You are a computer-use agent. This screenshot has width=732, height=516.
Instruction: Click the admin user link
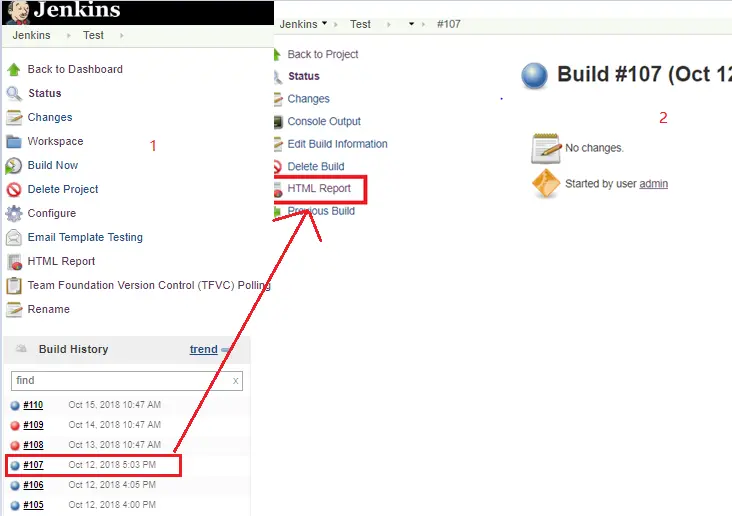click(x=654, y=184)
